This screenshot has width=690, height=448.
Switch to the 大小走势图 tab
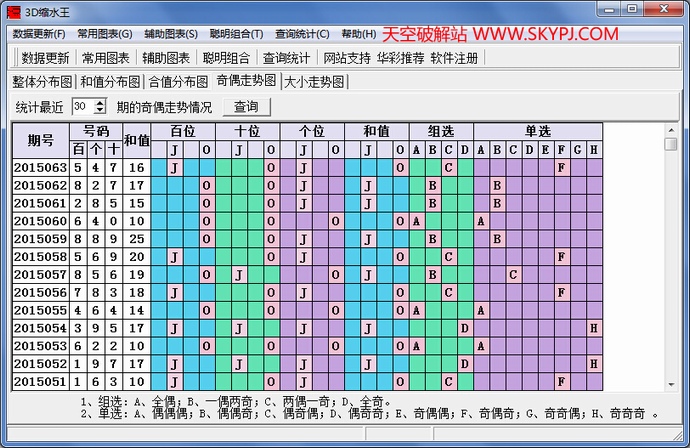point(314,81)
